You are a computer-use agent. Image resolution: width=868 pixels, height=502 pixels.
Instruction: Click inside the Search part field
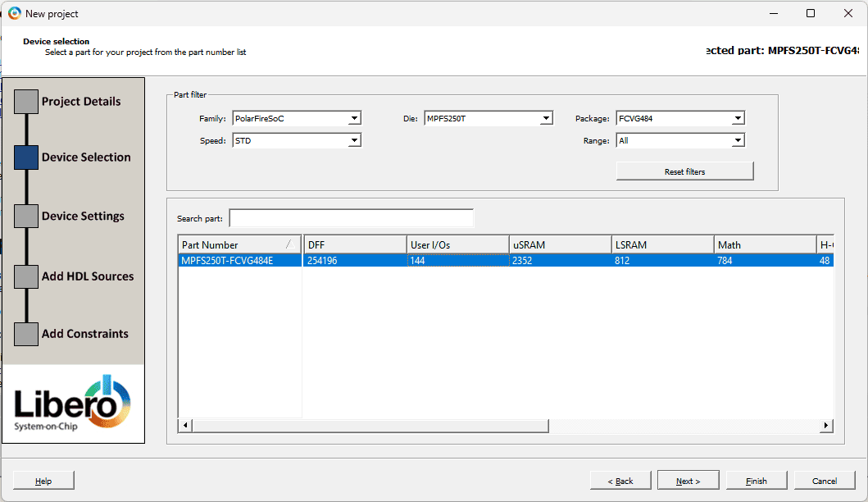tap(351, 218)
